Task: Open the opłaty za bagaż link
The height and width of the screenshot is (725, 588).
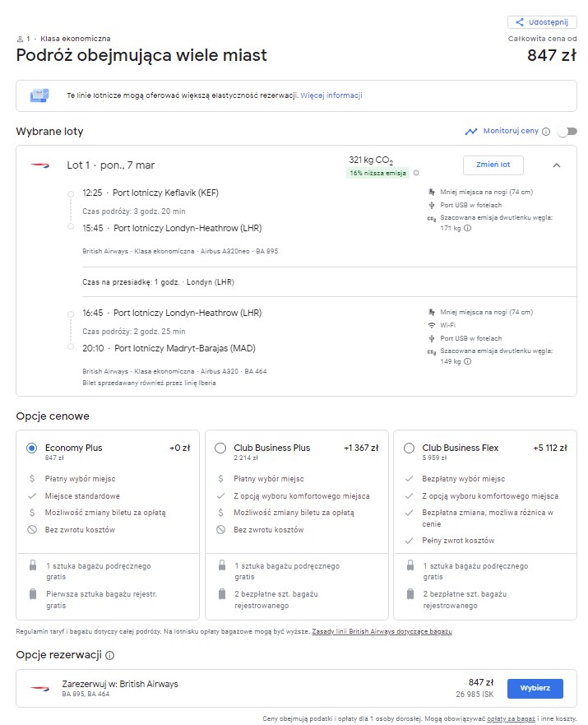Action: coord(511,719)
